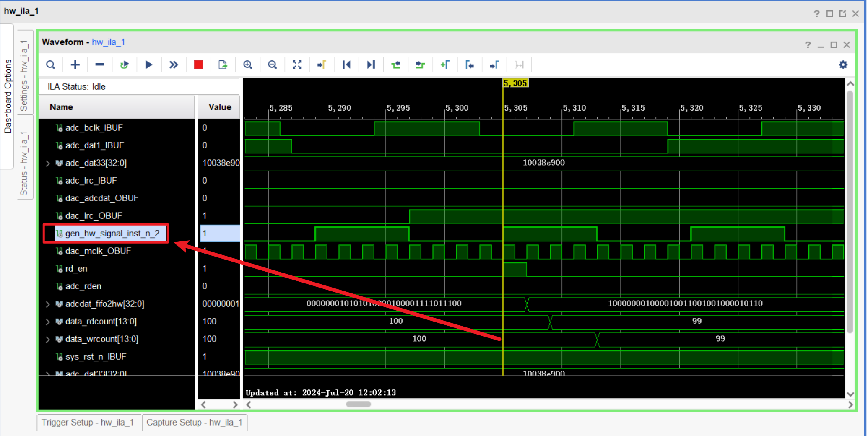The width and height of the screenshot is (868, 436).
Task: Add a marker to waveform
Action: tap(445, 65)
